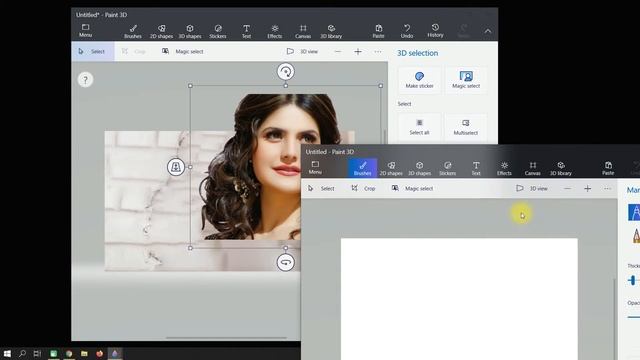Screen dimensions: 640x360
Task: Click Make sticker in 3D selection panel
Action: pyautogui.click(x=419, y=80)
